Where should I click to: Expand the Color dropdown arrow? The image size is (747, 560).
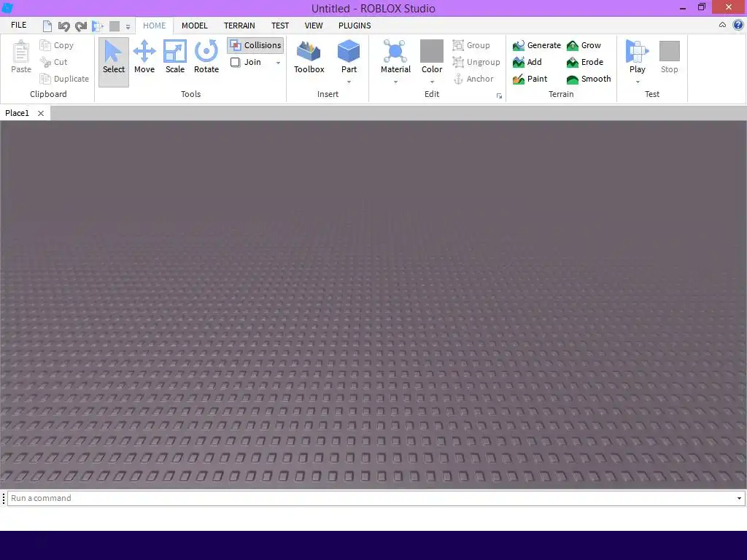click(x=432, y=82)
